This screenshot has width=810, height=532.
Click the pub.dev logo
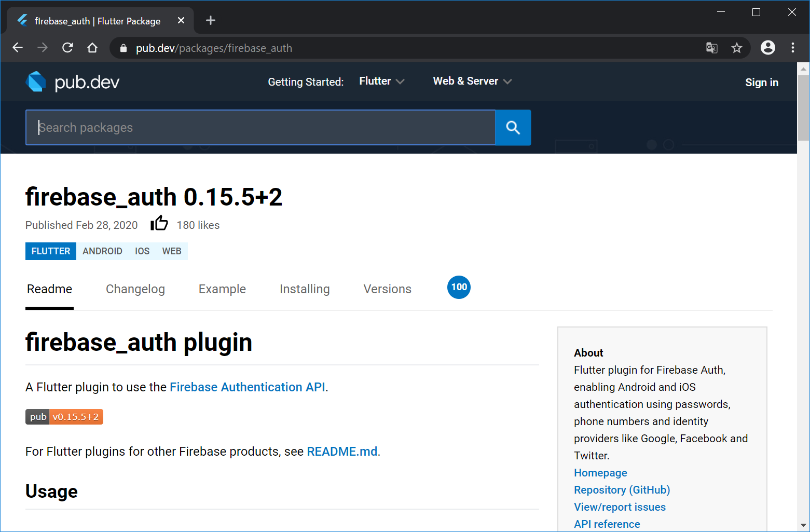(x=73, y=82)
